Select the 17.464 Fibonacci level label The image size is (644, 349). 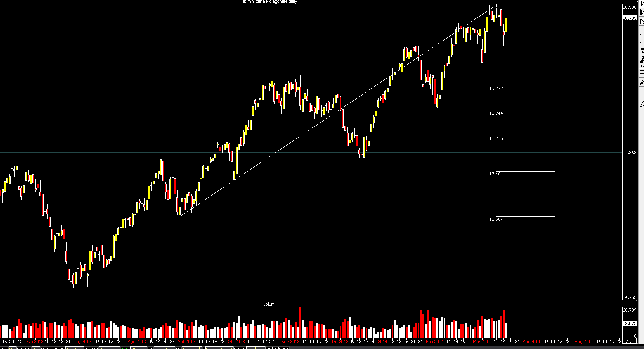coord(496,174)
